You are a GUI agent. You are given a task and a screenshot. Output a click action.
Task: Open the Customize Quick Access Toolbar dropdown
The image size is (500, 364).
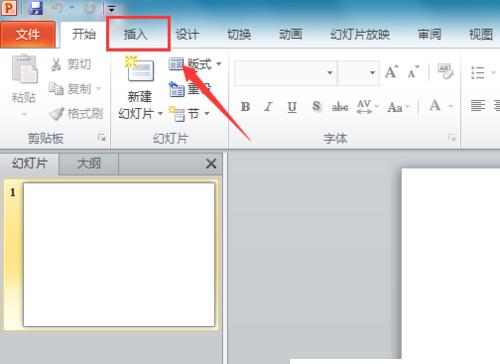(x=112, y=9)
